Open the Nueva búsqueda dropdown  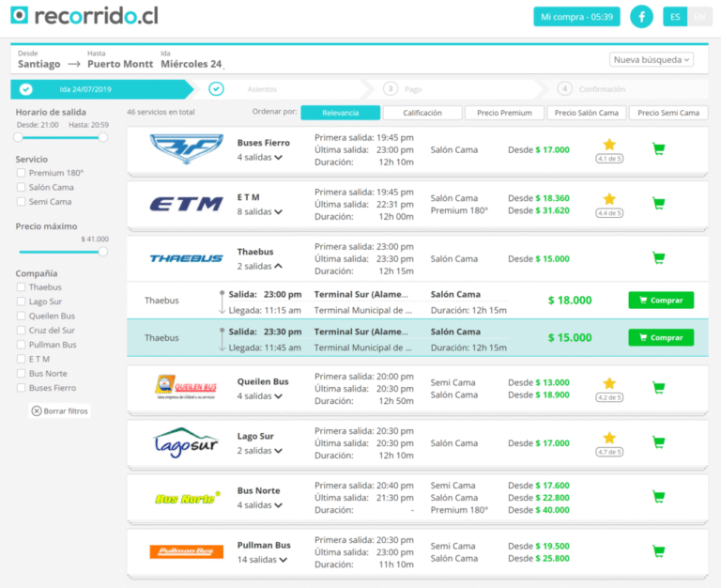tap(652, 59)
